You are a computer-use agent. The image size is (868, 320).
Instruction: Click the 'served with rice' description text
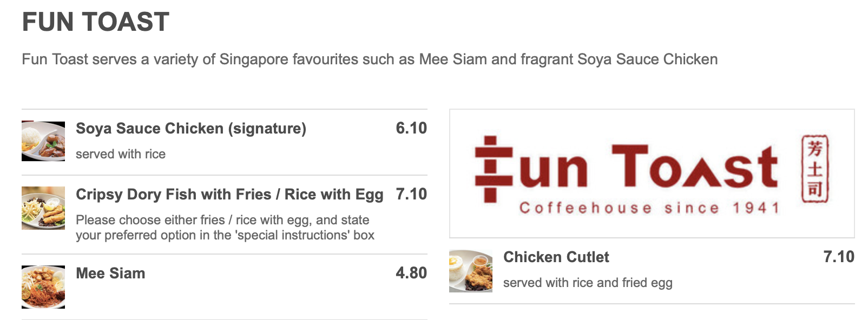(x=121, y=155)
